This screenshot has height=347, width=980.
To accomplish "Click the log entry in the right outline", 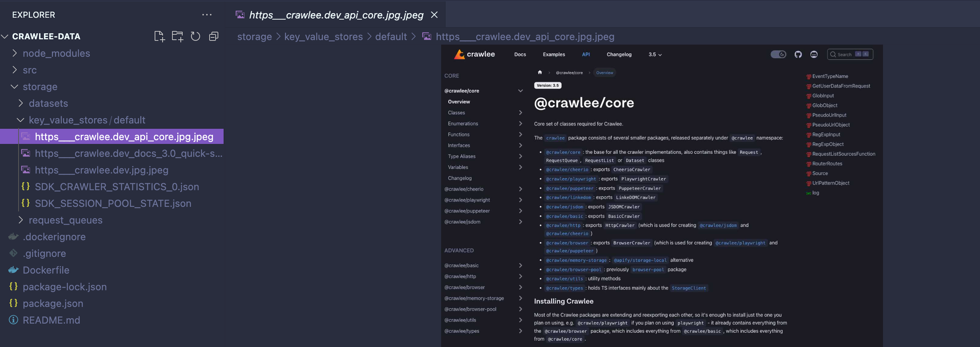I will coord(815,193).
